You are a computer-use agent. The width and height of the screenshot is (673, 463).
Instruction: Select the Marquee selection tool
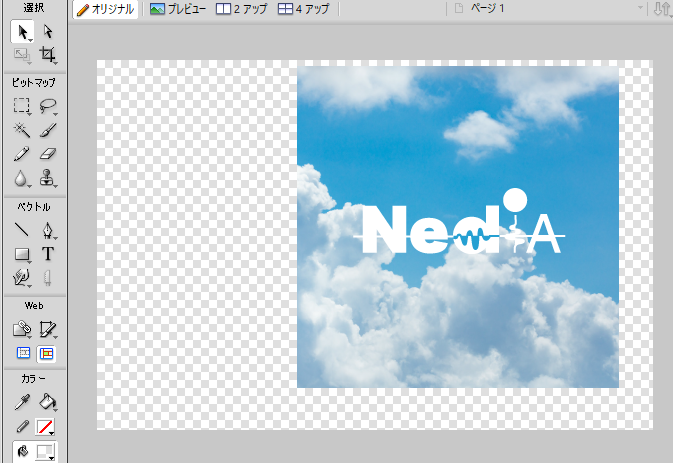pos(22,106)
